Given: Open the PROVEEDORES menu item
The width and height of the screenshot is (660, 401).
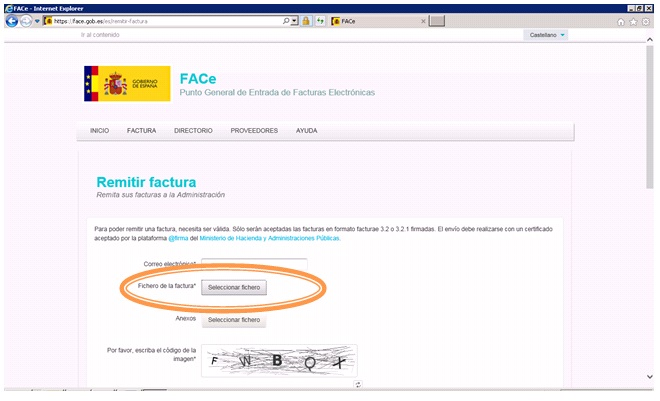Looking at the screenshot, I should coord(254,131).
